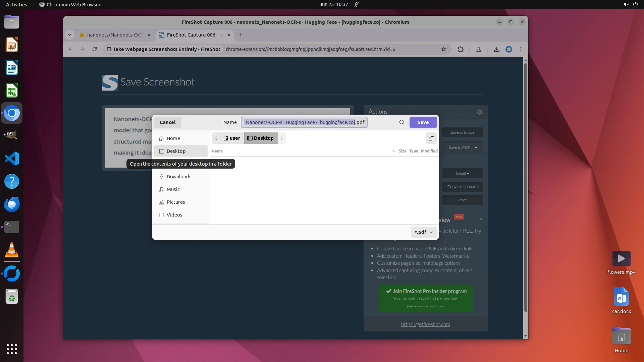Bookmark page with the star icon
644x362 pixels.
(x=444, y=49)
